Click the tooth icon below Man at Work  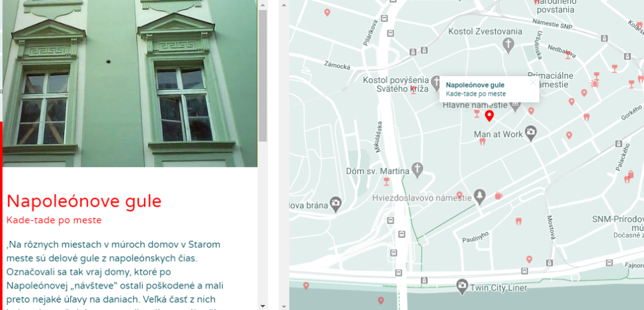(482, 142)
